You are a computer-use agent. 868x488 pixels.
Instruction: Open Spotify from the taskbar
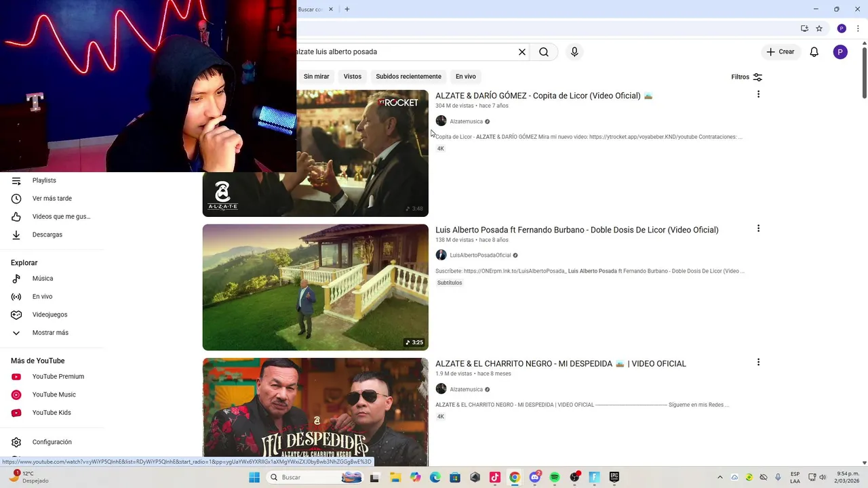555,477
